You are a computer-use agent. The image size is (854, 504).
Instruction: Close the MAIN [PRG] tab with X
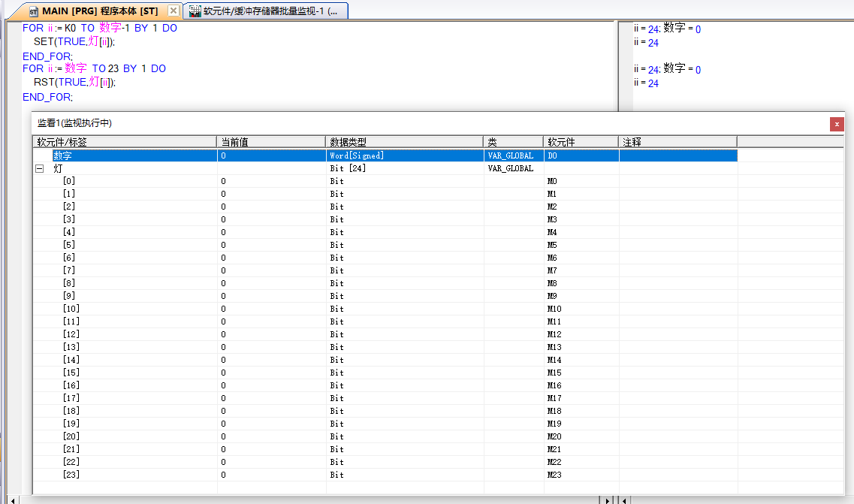click(174, 11)
